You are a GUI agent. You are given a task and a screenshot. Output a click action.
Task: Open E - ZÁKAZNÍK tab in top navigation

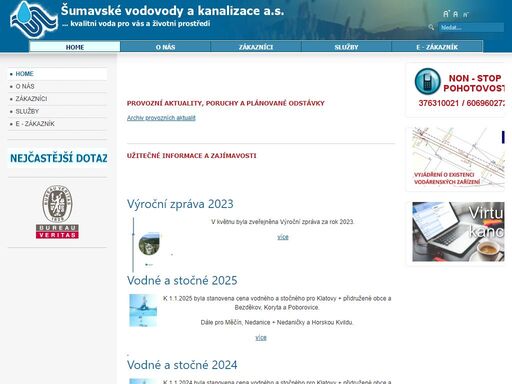[437, 47]
